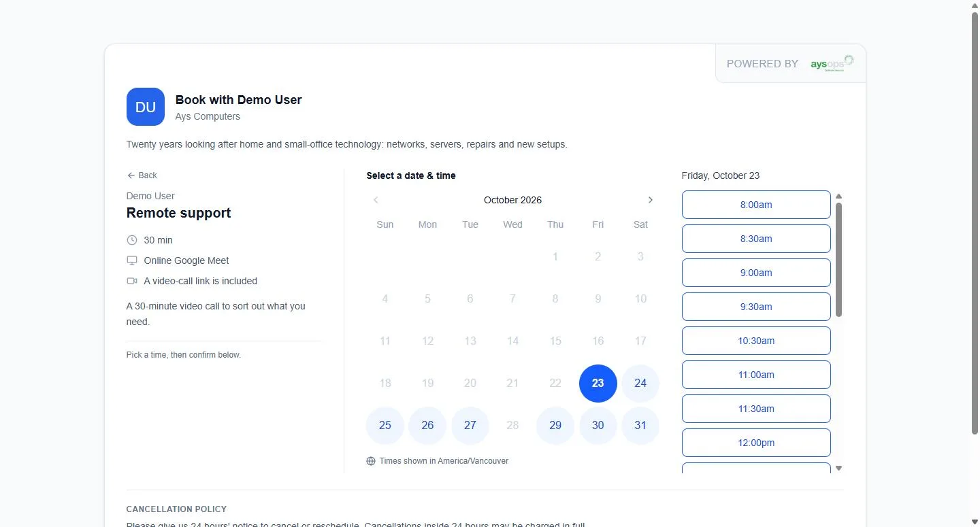Pick October 27 date
The image size is (980, 527).
[470, 426]
